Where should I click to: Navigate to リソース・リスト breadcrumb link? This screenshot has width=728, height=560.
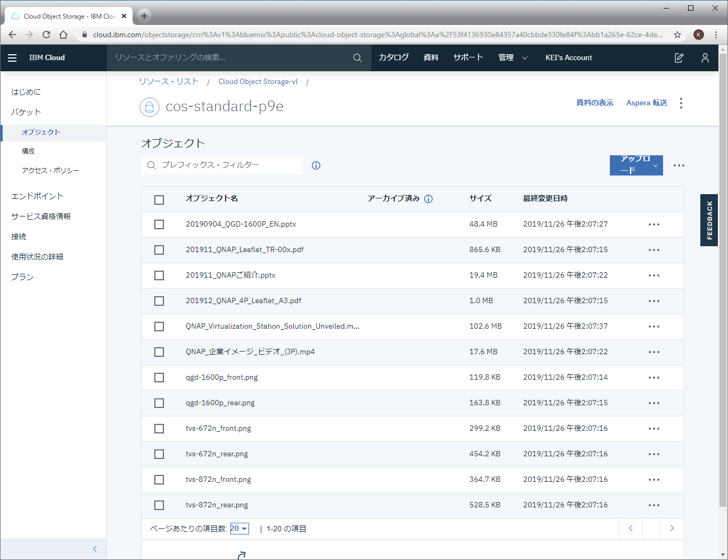169,82
